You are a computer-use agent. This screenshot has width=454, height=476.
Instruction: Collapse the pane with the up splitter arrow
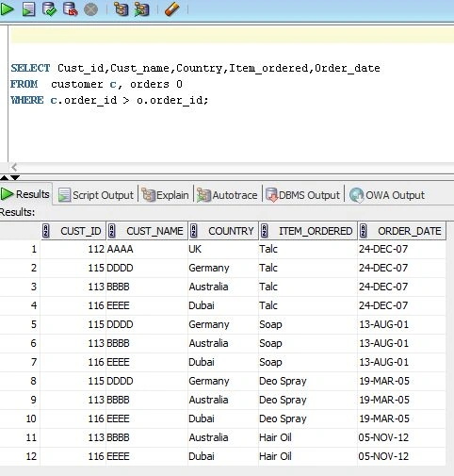tap(4, 178)
